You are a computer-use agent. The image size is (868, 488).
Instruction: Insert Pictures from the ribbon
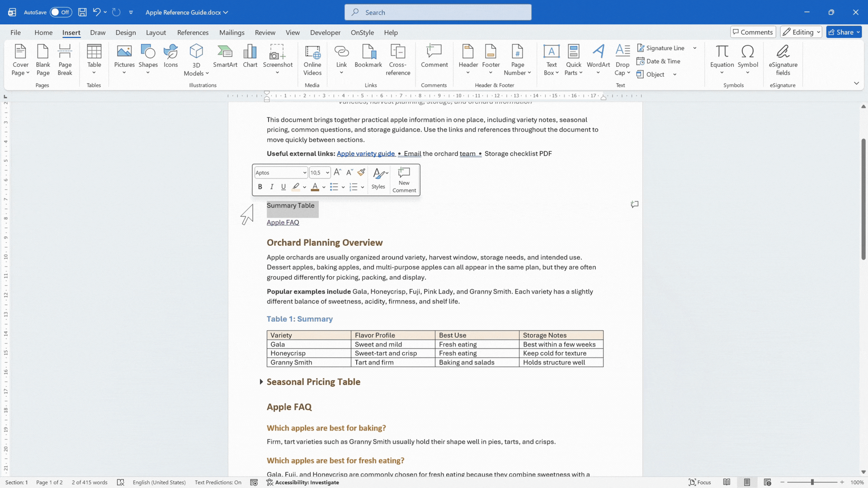click(124, 60)
